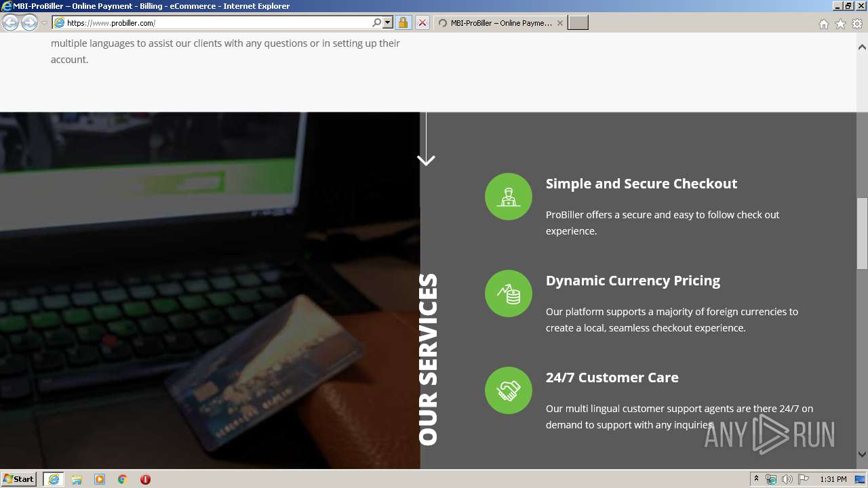Open a new blank tab
Viewport: 868px width, 488px height.
578,23
